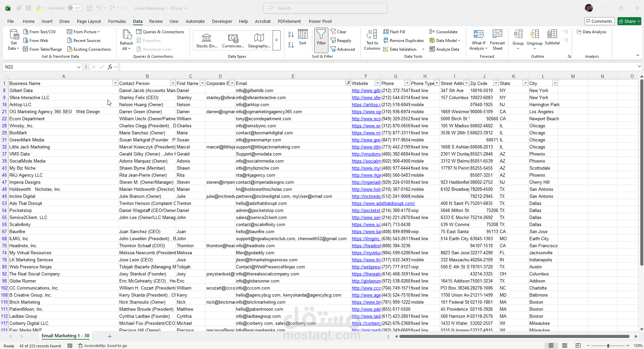Click Remove Duplicates
This screenshot has width=644, height=349.
[404, 40]
